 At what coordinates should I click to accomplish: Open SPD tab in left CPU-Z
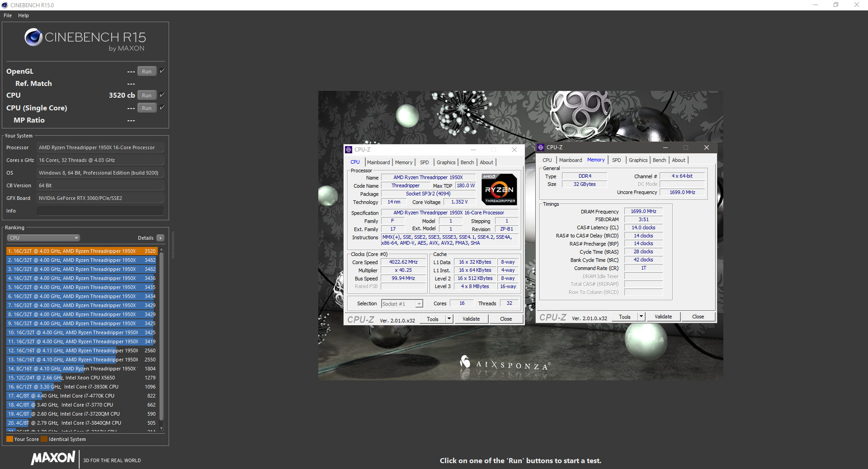click(424, 162)
